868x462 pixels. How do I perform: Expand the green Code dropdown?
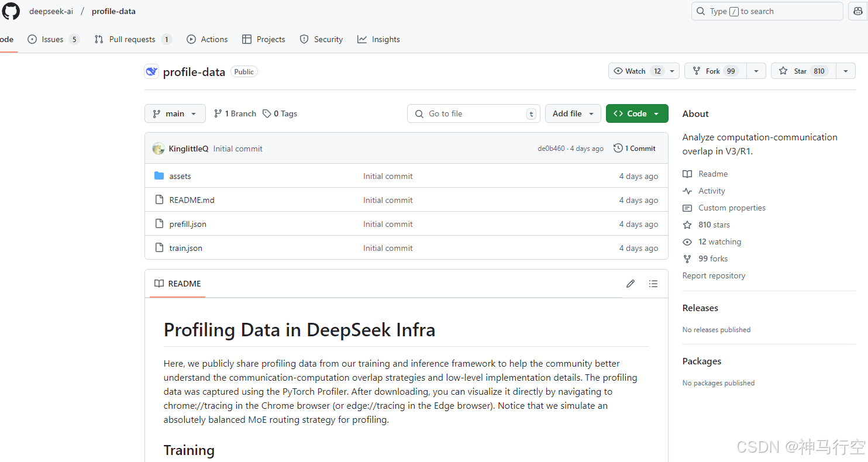pyautogui.click(x=636, y=113)
